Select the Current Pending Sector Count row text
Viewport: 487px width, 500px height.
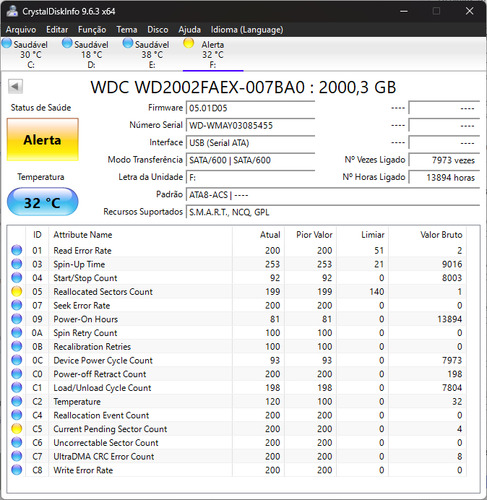click(x=110, y=429)
